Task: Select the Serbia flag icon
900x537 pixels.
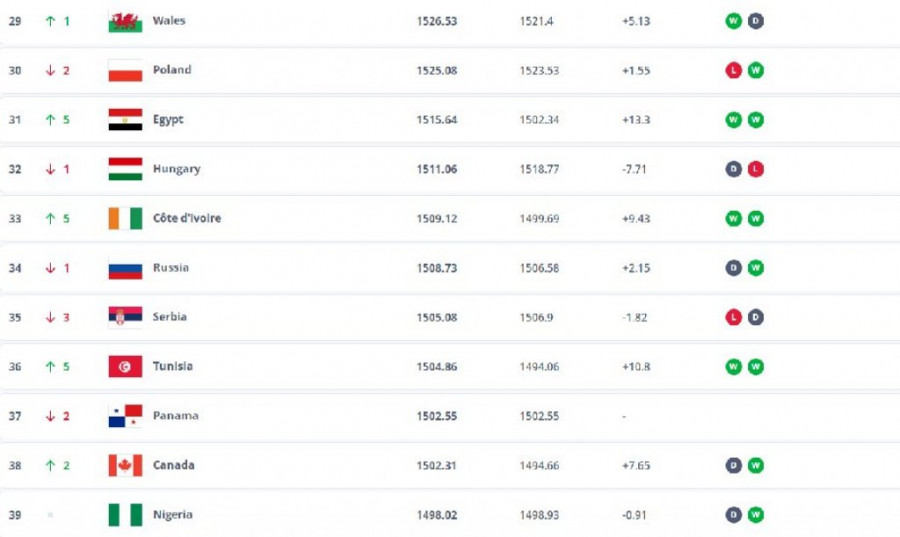Action: point(125,317)
